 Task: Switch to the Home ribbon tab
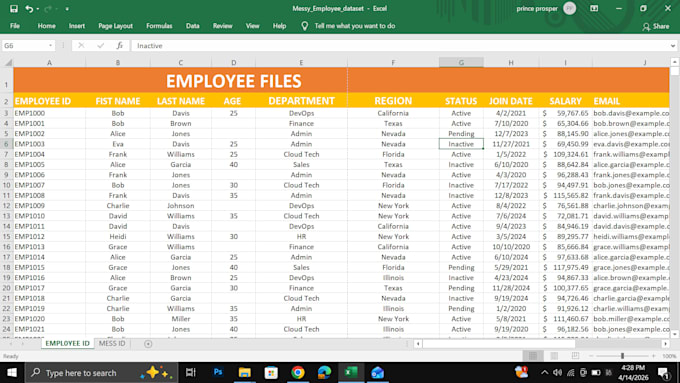click(x=46, y=26)
